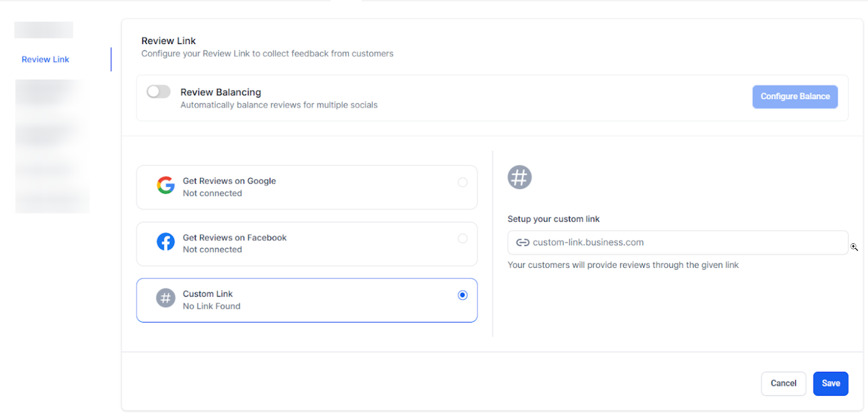The height and width of the screenshot is (417, 868).
Task: Click the large hash icon above setup
Action: pyautogui.click(x=519, y=177)
